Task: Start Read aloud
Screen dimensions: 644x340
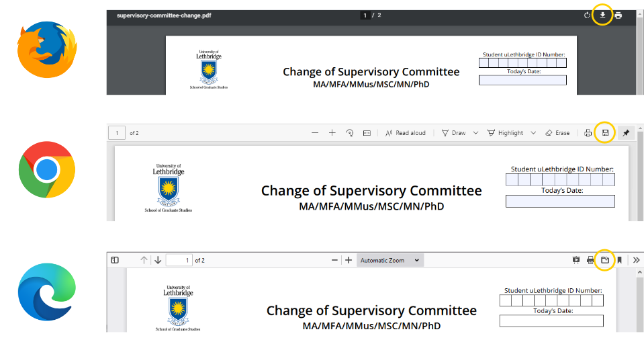Action: tap(406, 133)
